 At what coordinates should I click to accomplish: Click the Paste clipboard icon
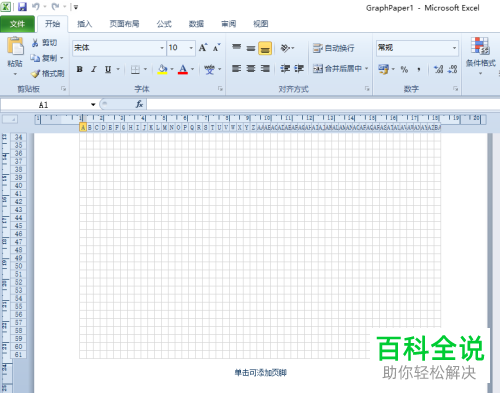pyautogui.click(x=15, y=46)
